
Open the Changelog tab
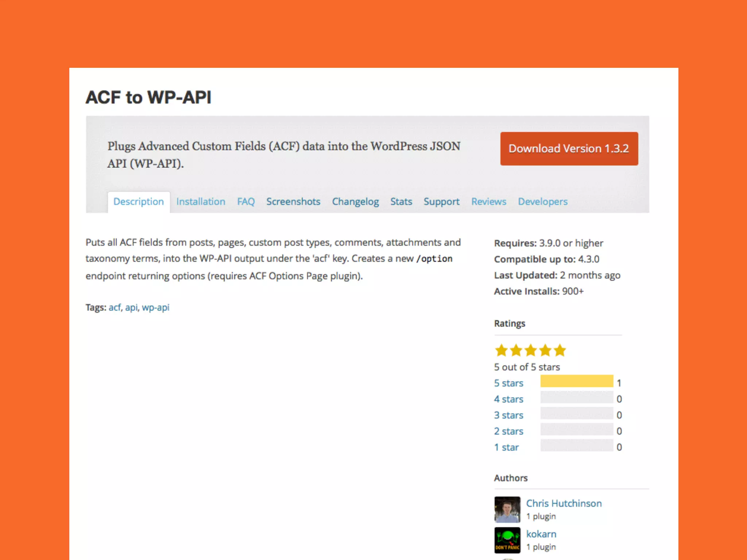[x=355, y=202]
